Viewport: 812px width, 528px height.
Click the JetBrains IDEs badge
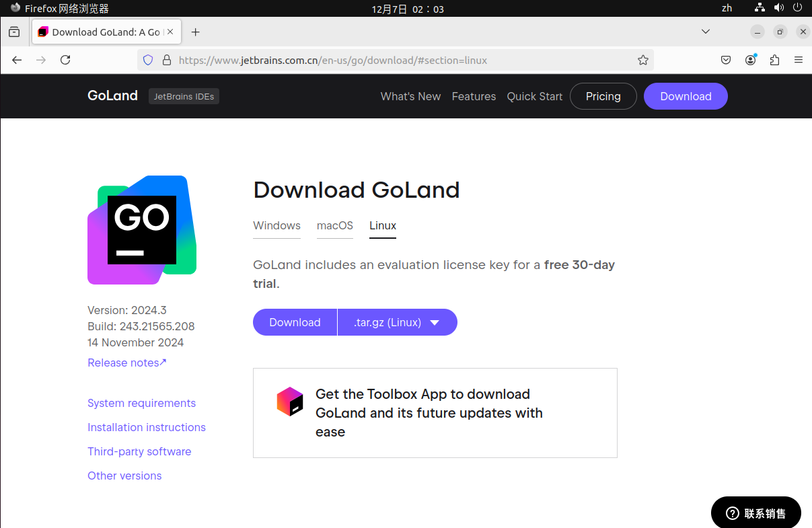pyautogui.click(x=184, y=96)
